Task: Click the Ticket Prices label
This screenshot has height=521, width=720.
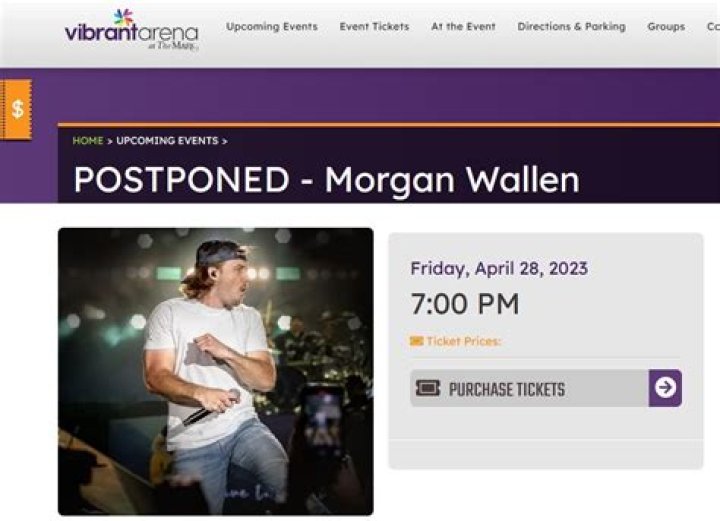Action: (x=463, y=341)
